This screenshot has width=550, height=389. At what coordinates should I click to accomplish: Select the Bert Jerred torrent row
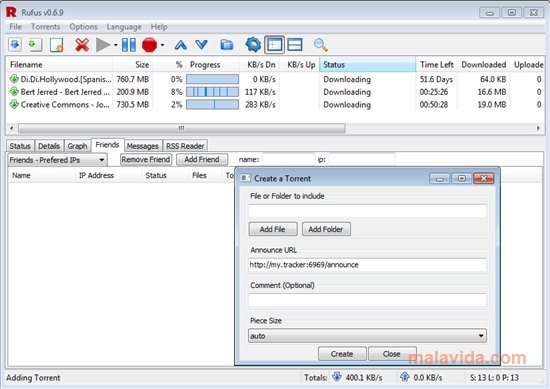click(275, 92)
